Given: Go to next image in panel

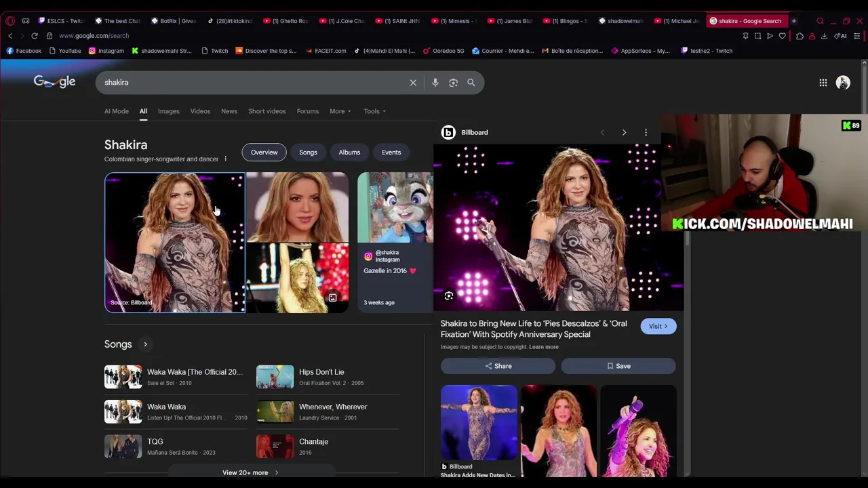Looking at the screenshot, I should [x=624, y=132].
